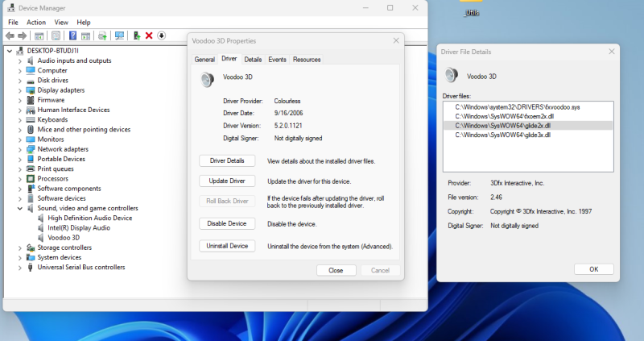Click the Audio inputs and outputs speaker icon
644x341 pixels.
(x=31, y=60)
